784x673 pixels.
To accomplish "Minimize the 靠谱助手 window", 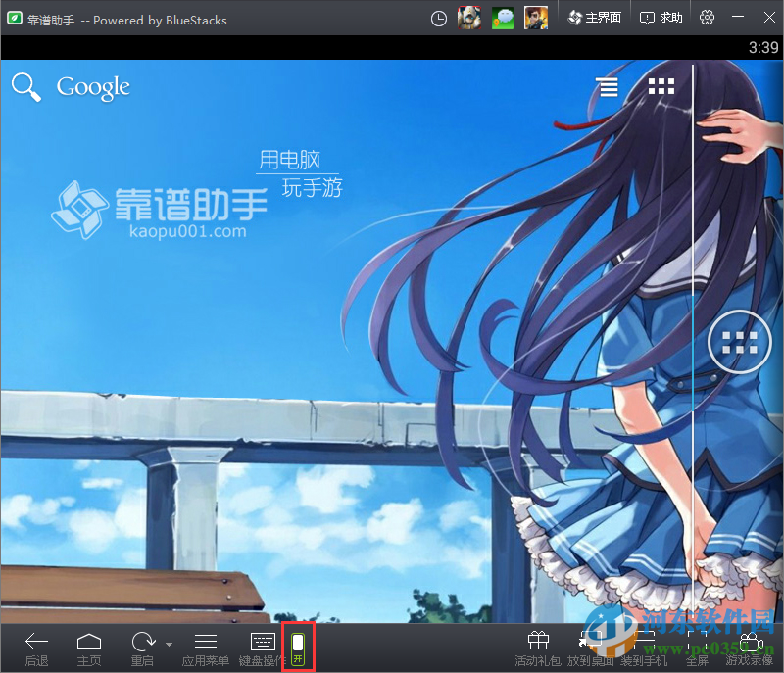I will (x=738, y=17).
